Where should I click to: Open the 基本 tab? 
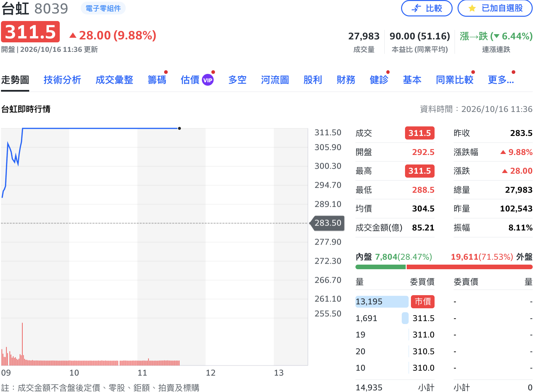[412, 80]
